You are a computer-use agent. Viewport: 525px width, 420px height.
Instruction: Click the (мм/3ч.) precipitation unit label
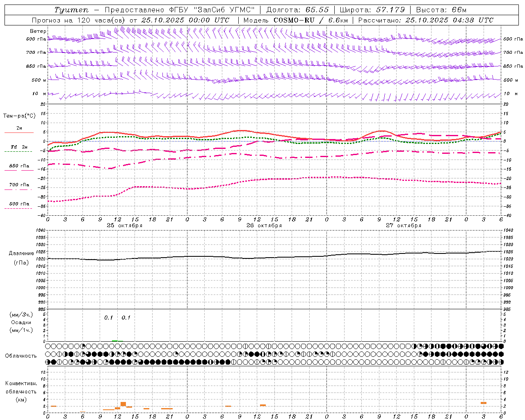(21, 315)
